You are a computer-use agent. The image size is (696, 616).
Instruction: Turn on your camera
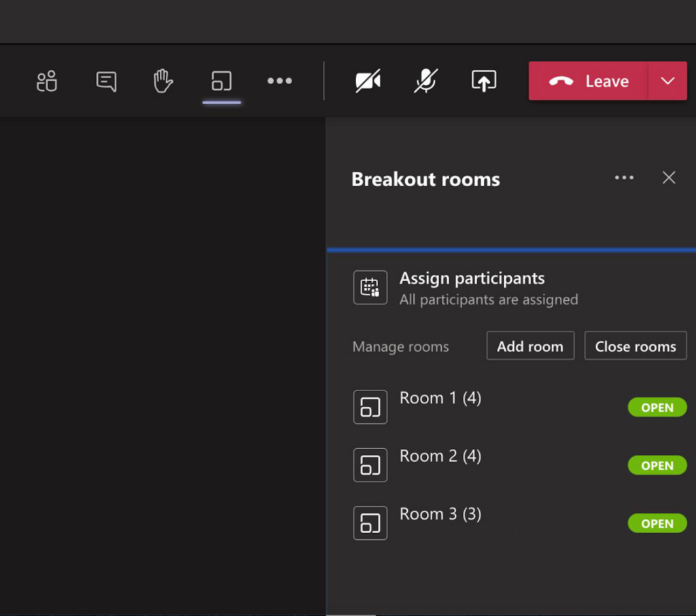(368, 81)
